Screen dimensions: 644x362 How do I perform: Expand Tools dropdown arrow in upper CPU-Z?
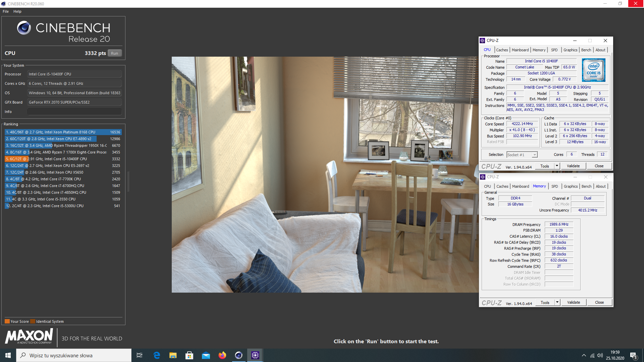[557, 166]
